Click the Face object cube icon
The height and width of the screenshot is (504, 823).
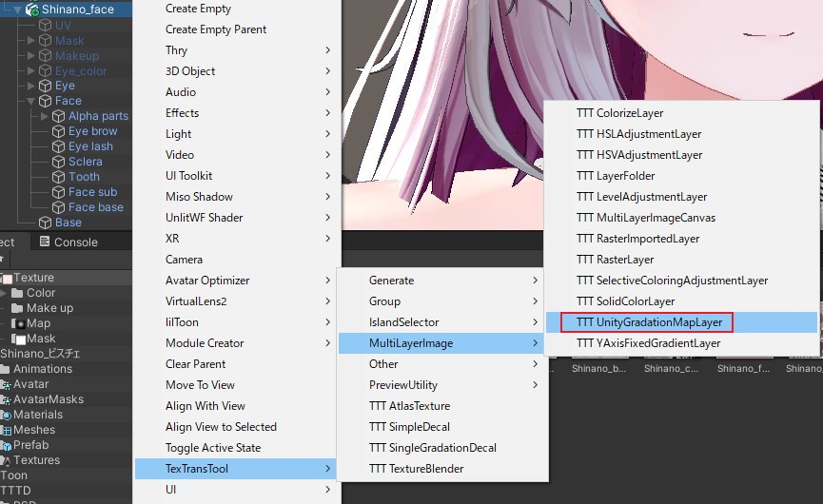coord(46,101)
